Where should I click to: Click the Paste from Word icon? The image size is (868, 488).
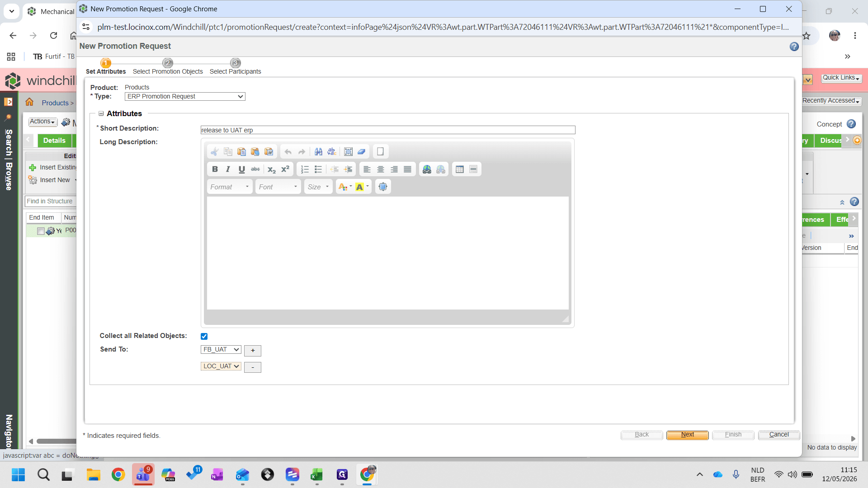(x=269, y=152)
